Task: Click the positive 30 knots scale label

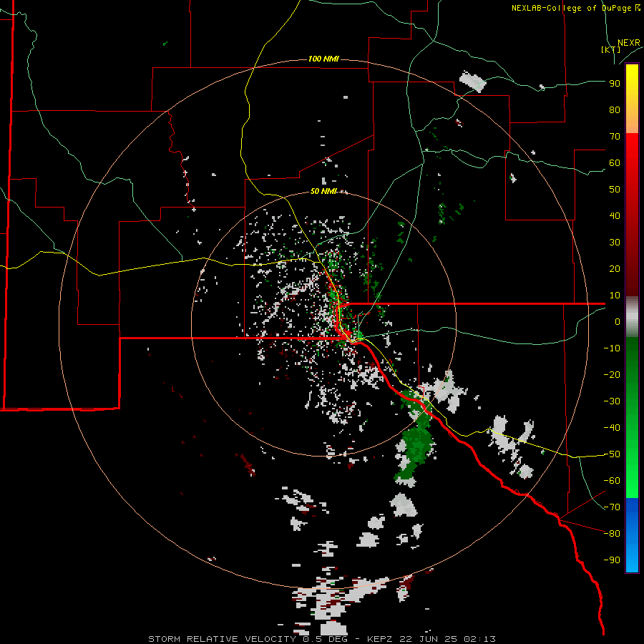Action: 615,243
